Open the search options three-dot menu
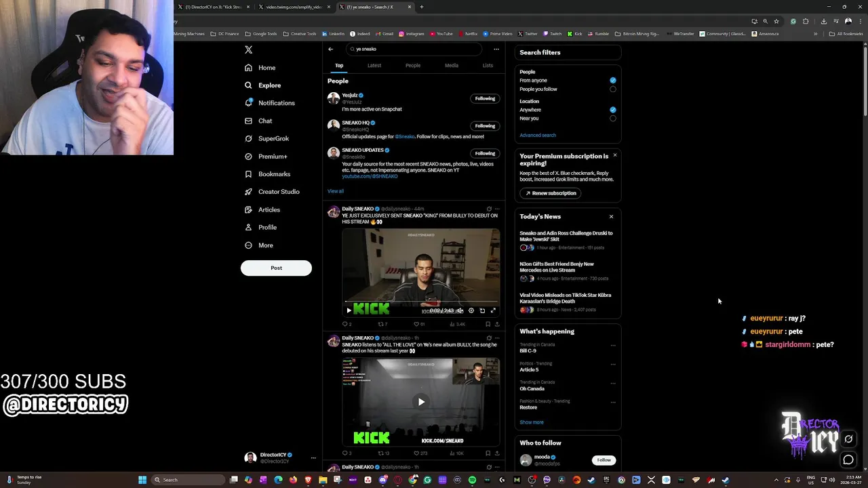This screenshot has height=488, width=868. pos(496,49)
